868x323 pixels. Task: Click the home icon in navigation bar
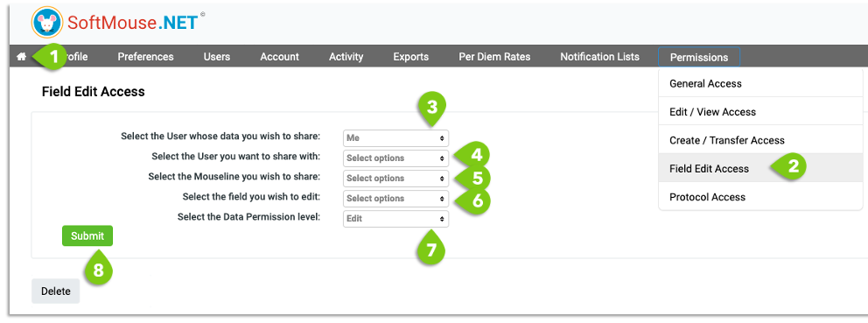(x=22, y=57)
